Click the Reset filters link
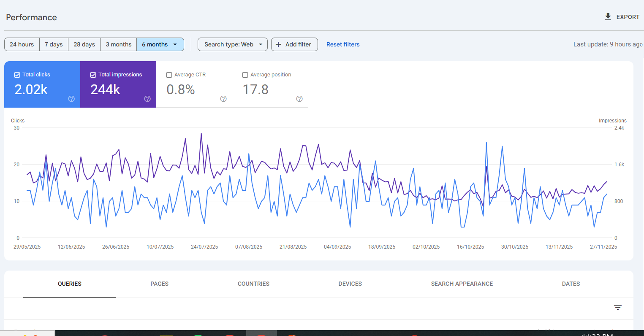 coord(343,44)
